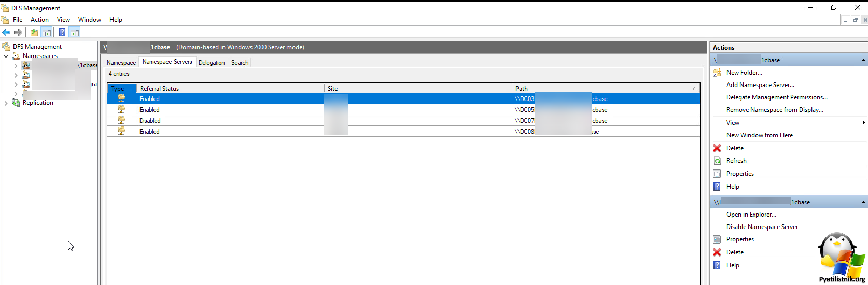
Task: Click Add Namespace Server... action
Action: (760, 85)
